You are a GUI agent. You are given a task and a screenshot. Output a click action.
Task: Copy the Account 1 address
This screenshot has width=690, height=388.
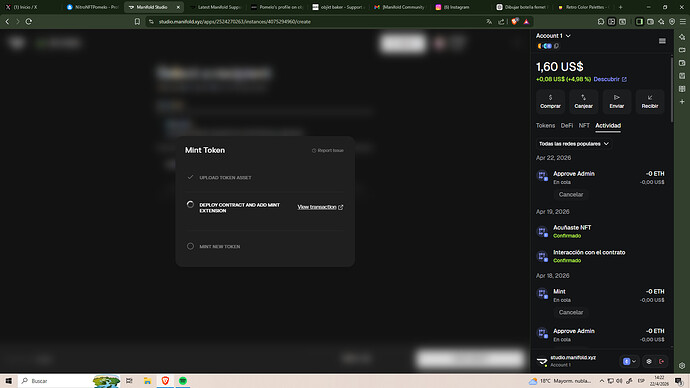pos(557,46)
